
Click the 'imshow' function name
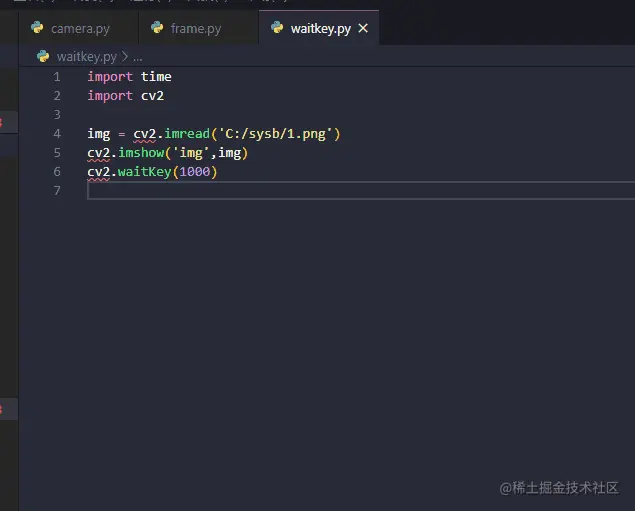tap(141, 153)
